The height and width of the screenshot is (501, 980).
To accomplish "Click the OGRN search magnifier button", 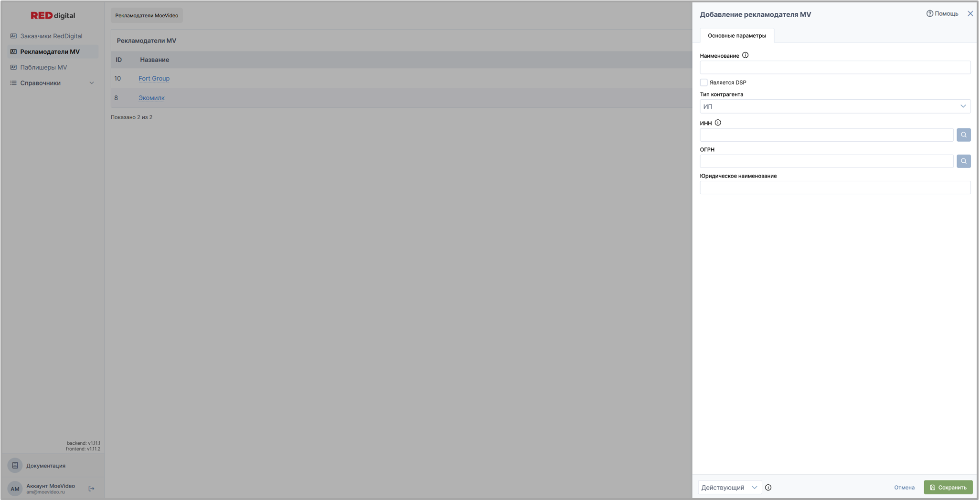I will click(963, 161).
